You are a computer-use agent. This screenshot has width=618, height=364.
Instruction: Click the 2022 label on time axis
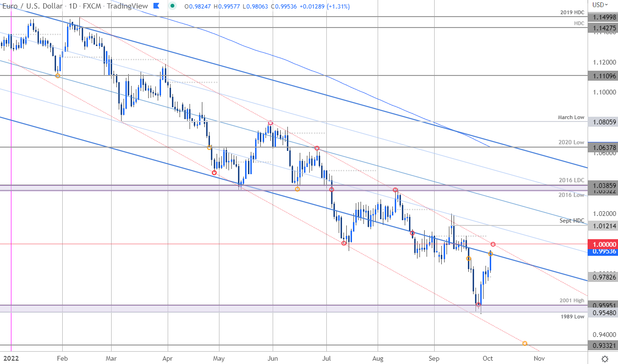click(x=10, y=358)
